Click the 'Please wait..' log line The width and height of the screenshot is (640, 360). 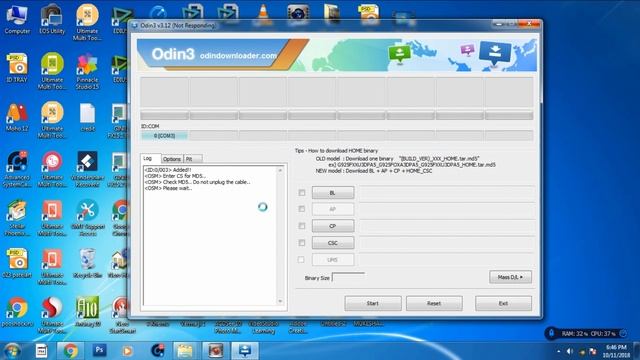click(168, 188)
